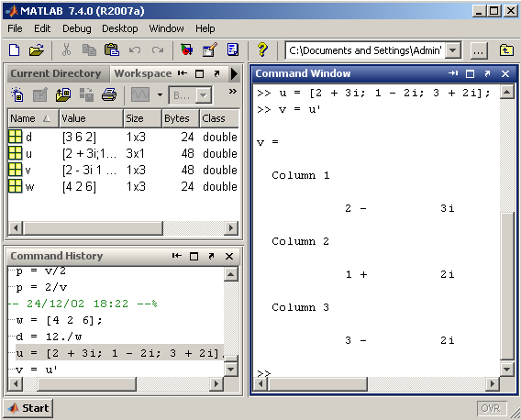
Task: Print the Workspace contents
Action: [109, 95]
